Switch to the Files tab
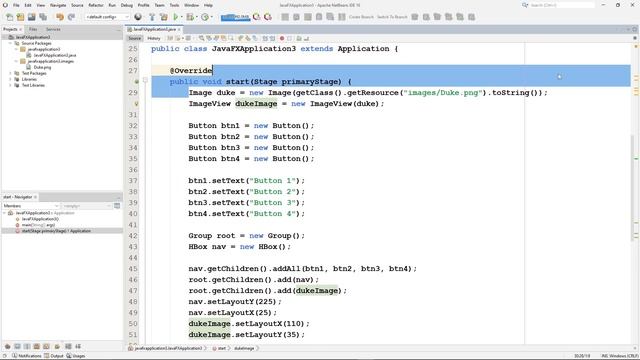Viewport: 640px width, 360px height. (x=33, y=29)
